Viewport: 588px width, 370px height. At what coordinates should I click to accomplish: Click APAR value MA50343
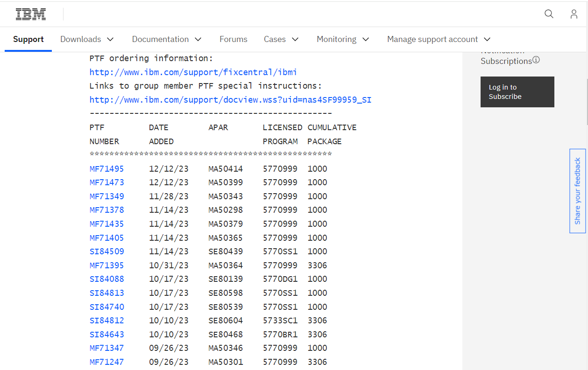click(x=226, y=196)
